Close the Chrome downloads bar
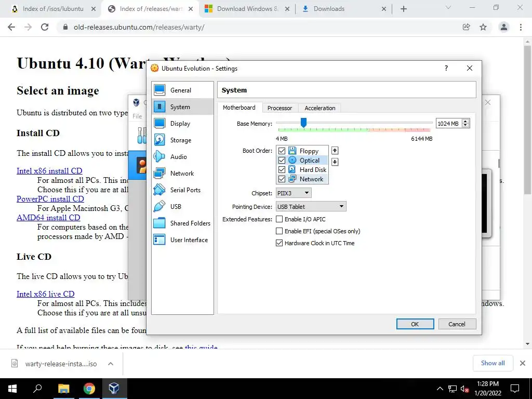The height and width of the screenshot is (399, 532). tap(523, 363)
